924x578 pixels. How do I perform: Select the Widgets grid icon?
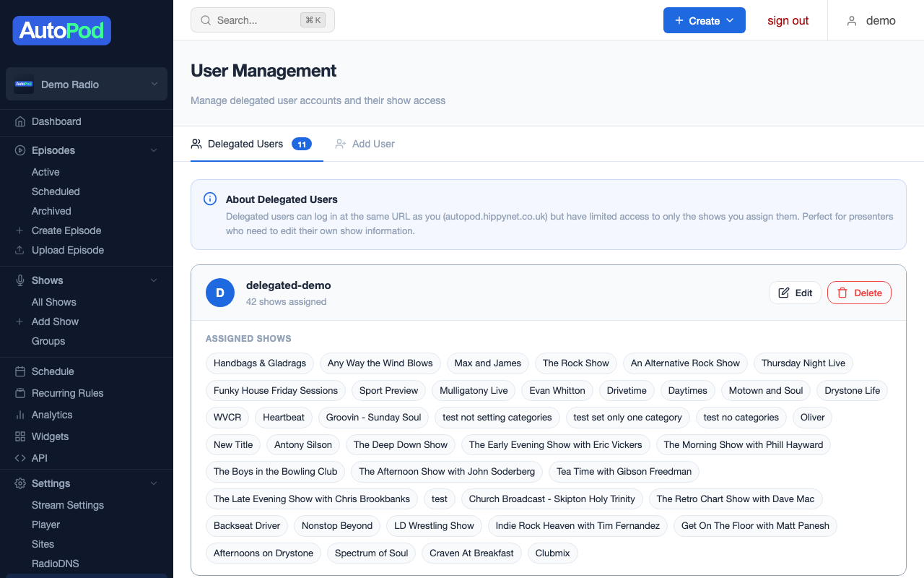point(19,436)
